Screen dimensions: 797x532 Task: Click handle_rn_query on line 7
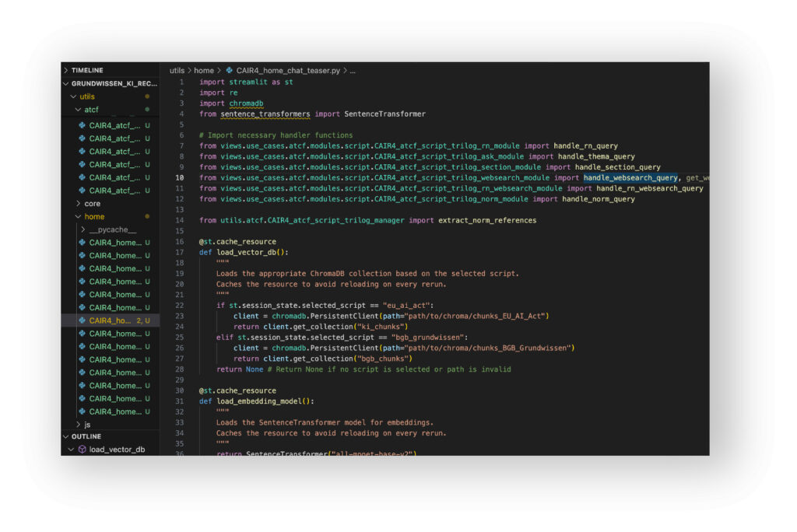click(585, 145)
